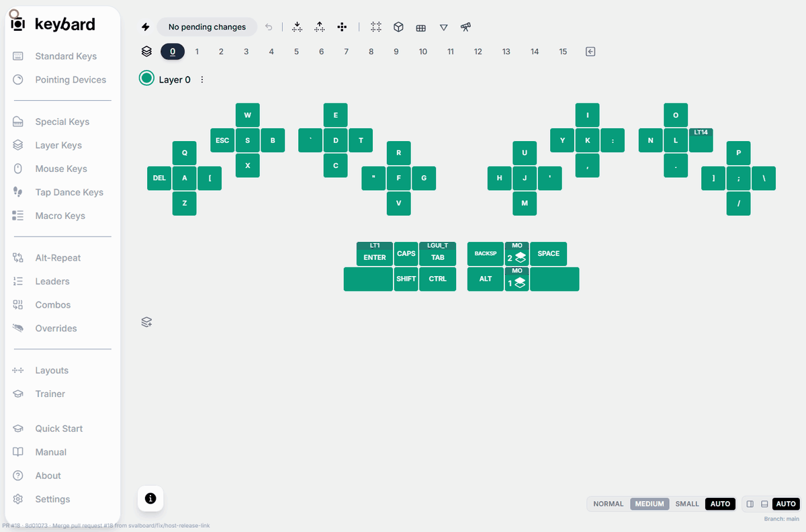The image size is (806, 532).
Task: Select the LGUI_T TAB thumb key
Action: (438, 254)
